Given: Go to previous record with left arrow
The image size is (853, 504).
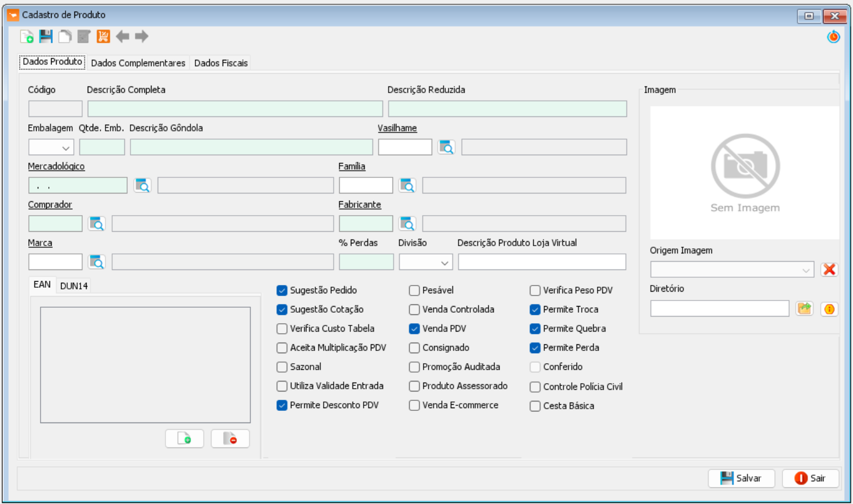Looking at the screenshot, I should [x=123, y=37].
